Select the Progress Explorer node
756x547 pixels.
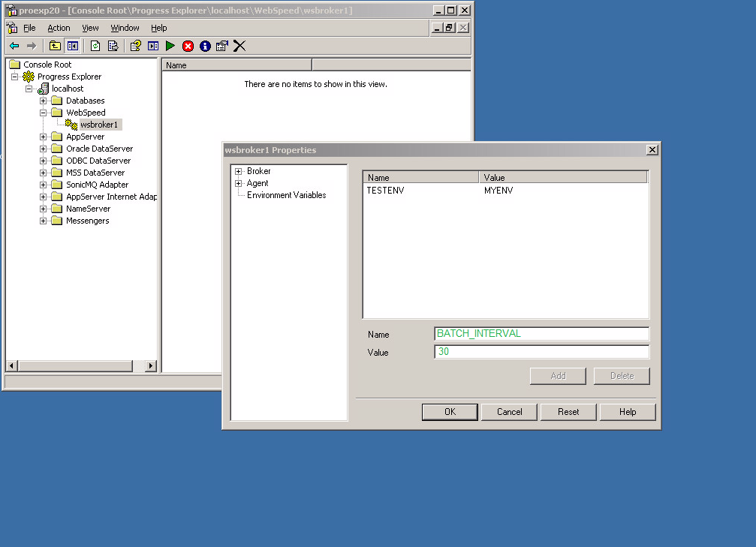pyautogui.click(x=69, y=77)
